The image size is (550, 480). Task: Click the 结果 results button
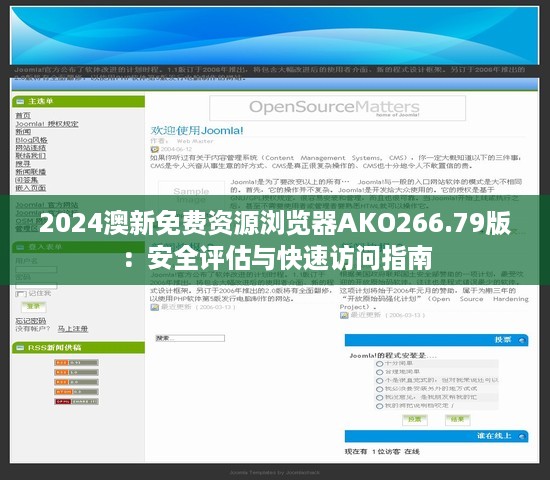tap(457, 420)
